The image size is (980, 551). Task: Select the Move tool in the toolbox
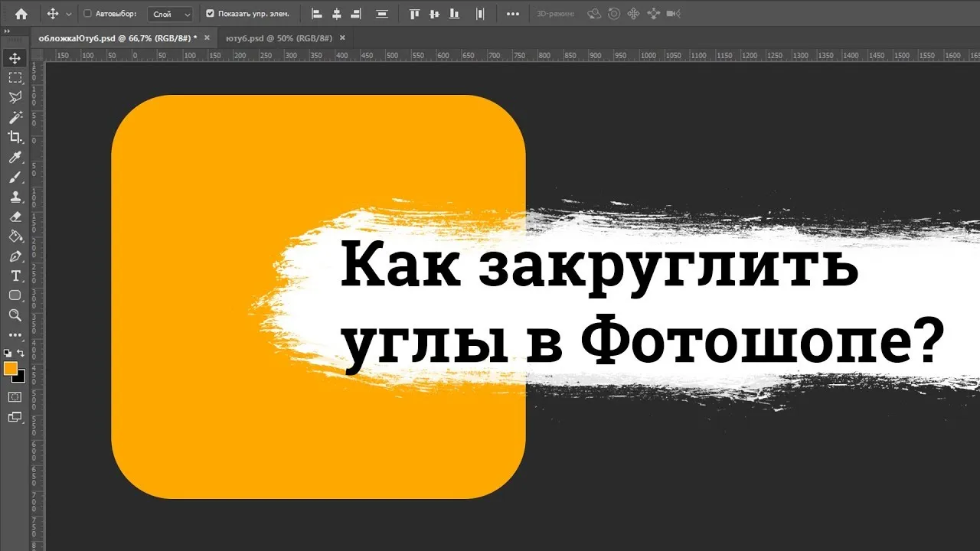(x=15, y=58)
